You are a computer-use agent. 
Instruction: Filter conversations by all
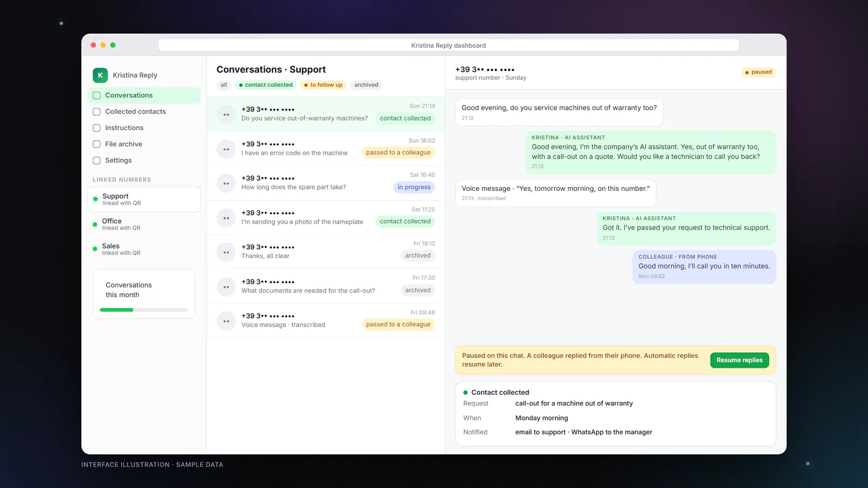pyautogui.click(x=224, y=85)
